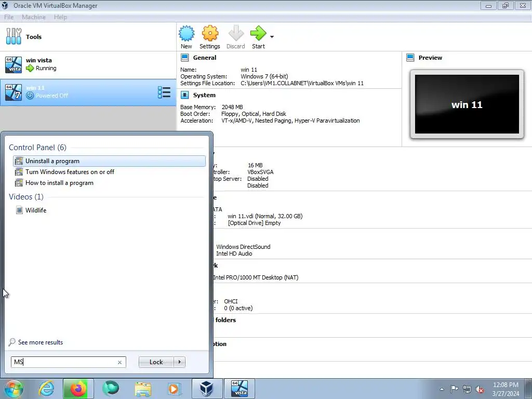The image size is (532, 399).
Task: Open Turn Windows features on or off
Action: point(109,171)
